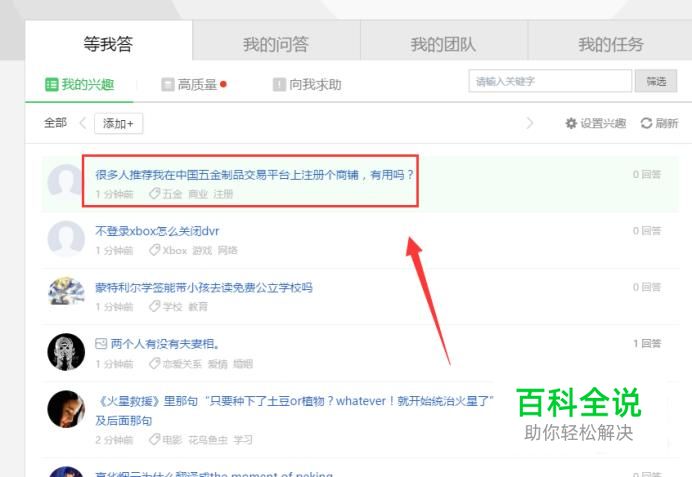Click the grey 高质量 icon

(168, 84)
